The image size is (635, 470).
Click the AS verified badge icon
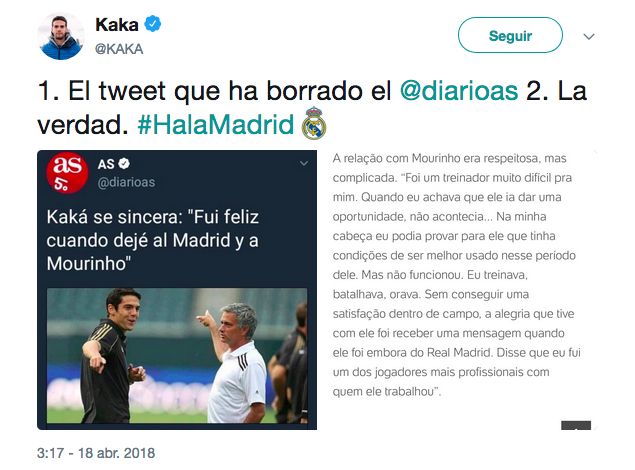pos(124,164)
